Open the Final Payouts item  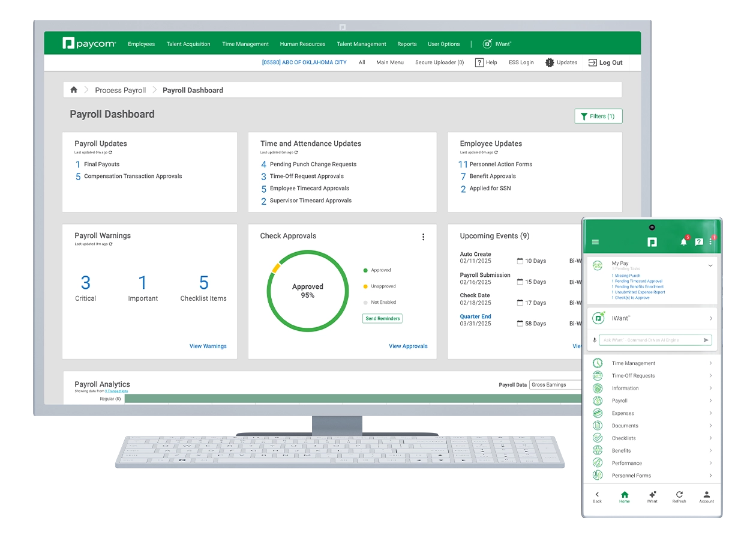click(x=97, y=165)
